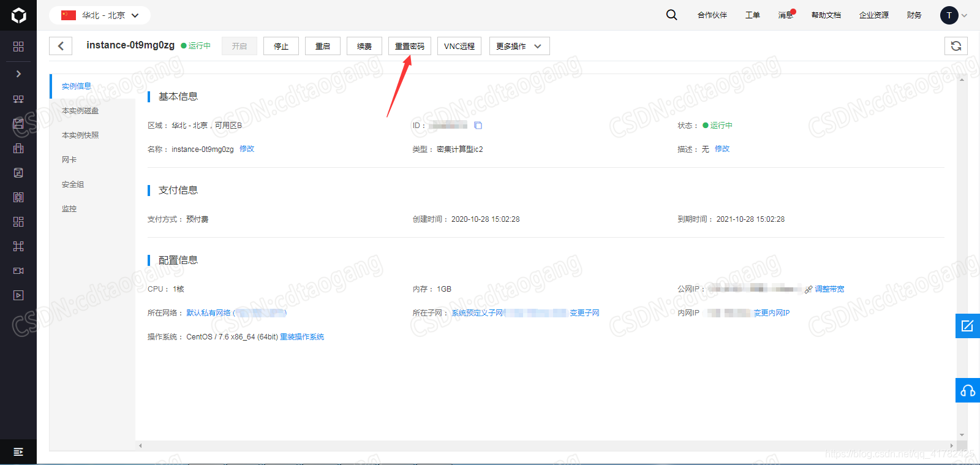This screenshot has height=465, width=980.
Task: Click the 调整带宽 link
Action: pyautogui.click(x=829, y=289)
